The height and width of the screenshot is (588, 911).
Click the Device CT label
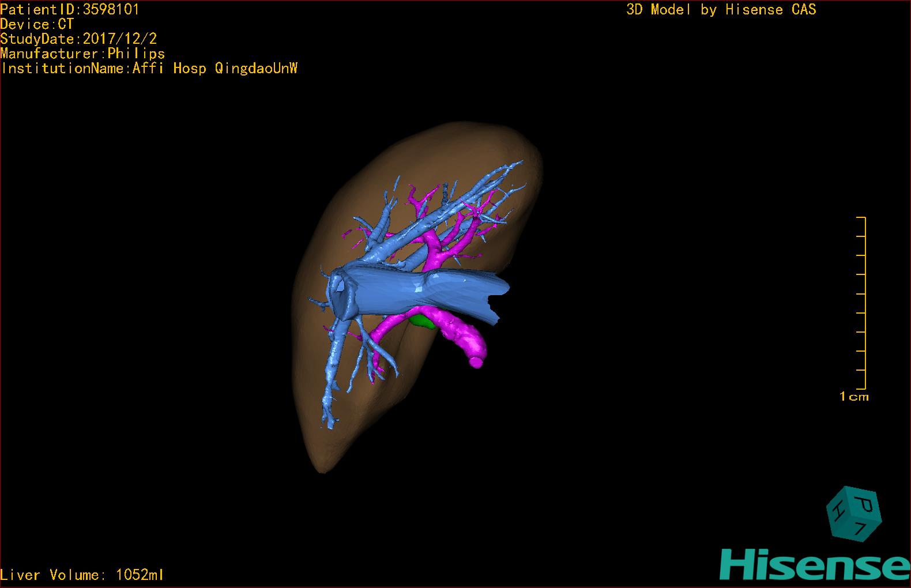(x=37, y=24)
